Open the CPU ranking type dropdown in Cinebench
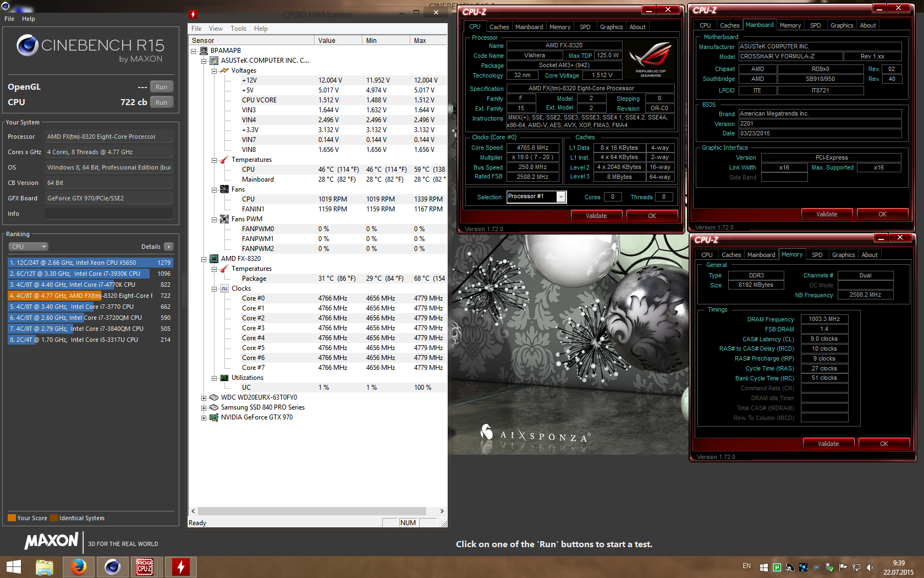Viewport: 924px width, 578px height. pyautogui.click(x=29, y=247)
